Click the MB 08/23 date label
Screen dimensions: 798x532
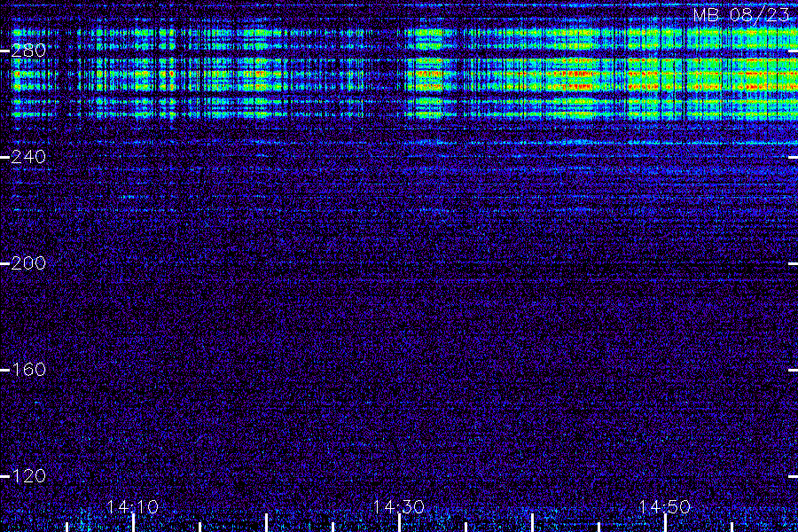click(741, 15)
